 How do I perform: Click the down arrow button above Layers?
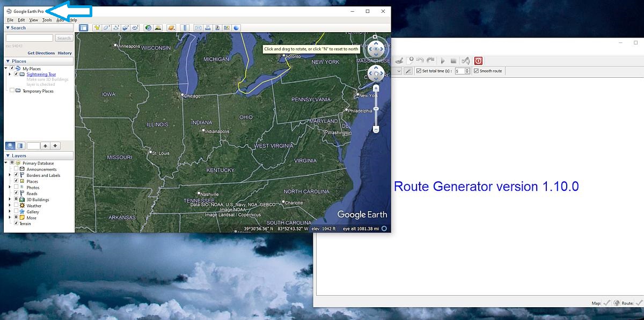tap(55, 146)
